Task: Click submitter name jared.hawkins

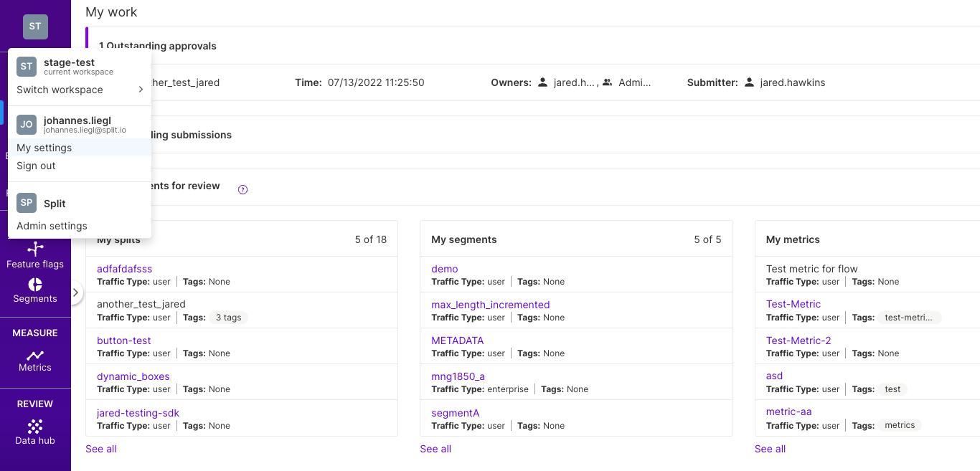Action: click(x=793, y=82)
